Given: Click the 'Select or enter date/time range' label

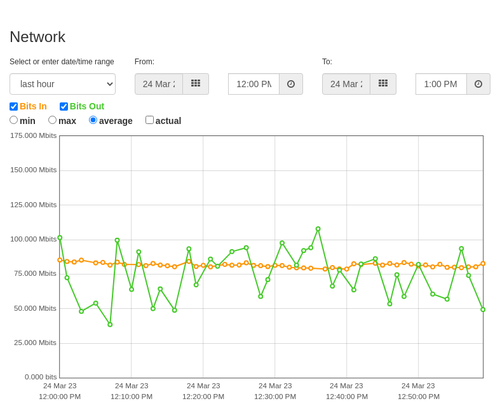Looking at the screenshot, I should 62,62.
